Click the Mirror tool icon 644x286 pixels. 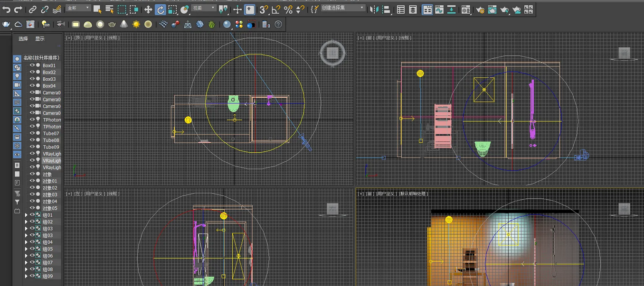(x=375, y=9)
